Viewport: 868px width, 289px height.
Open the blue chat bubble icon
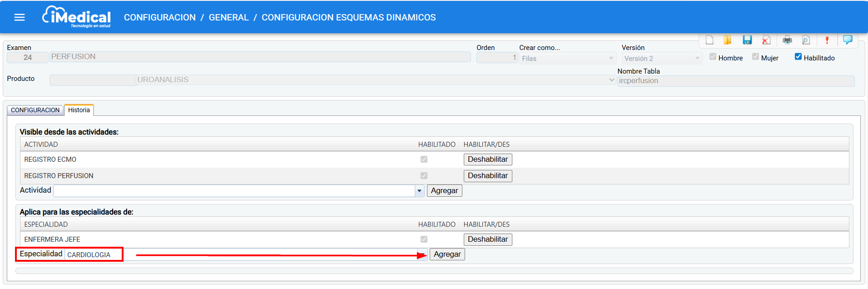[x=848, y=40]
